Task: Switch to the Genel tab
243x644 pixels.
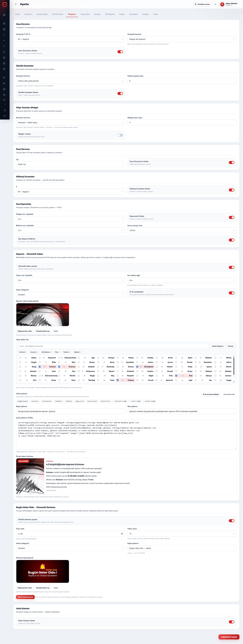Action: point(17,14)
